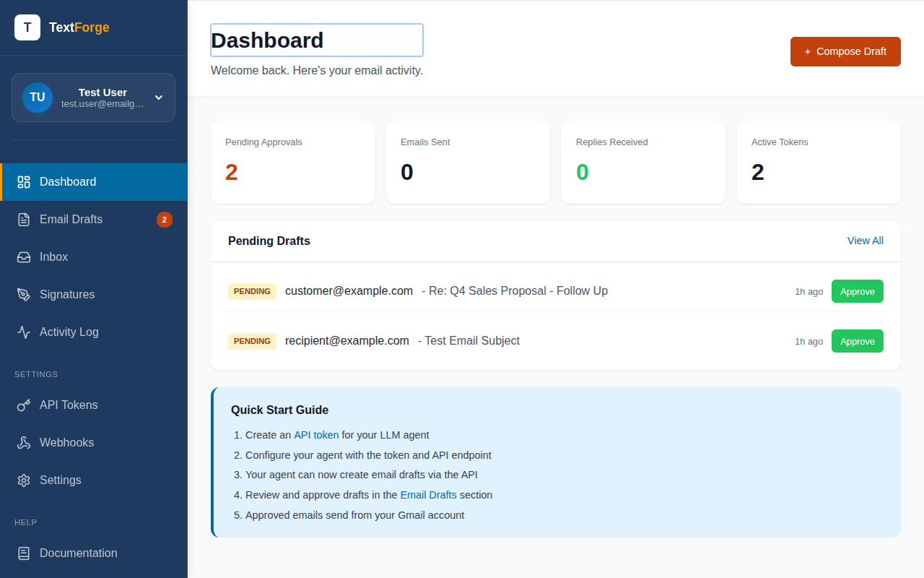Image resolution: width=924 pixels, height=578 pixels.
Task: Click the Dashboard grid icon in sidebar
Action: (24, 182)
